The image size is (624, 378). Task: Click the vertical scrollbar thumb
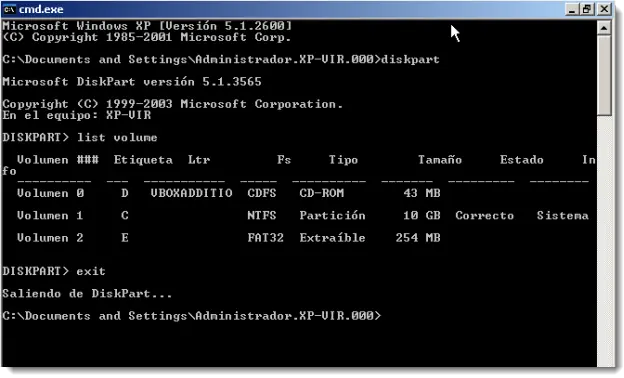604,76
